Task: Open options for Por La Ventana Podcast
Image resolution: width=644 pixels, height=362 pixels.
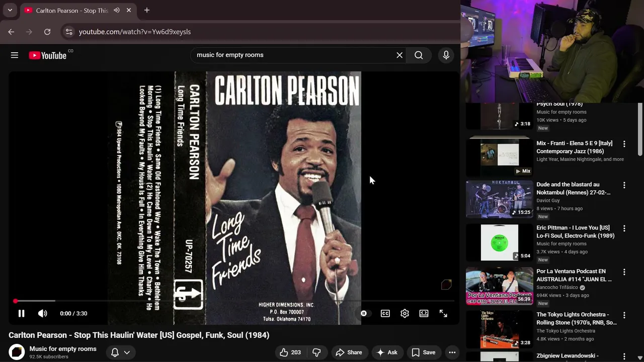Action: [624, 272]
